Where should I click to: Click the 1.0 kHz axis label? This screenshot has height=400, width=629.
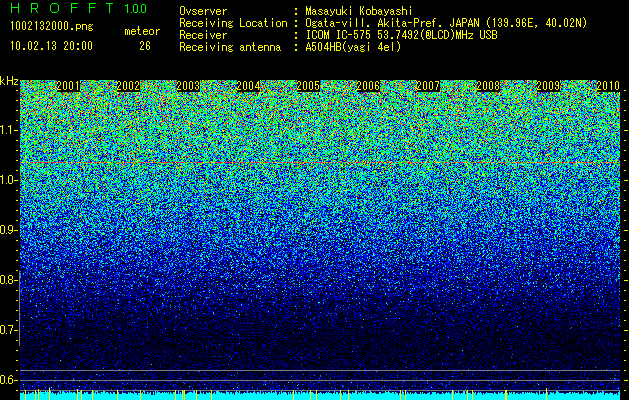(9, 180)
